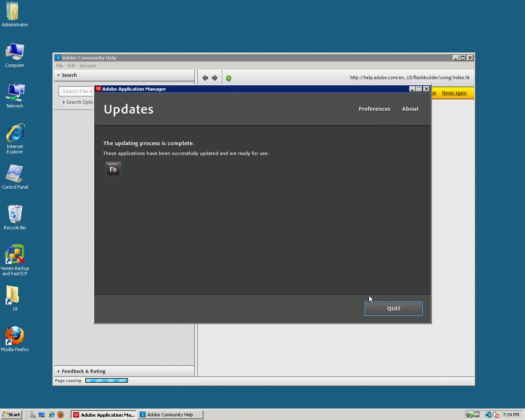This screenshot has width=525, height=420.
Task: Click the Search Flex 4 input field
Action: point(77,91)
